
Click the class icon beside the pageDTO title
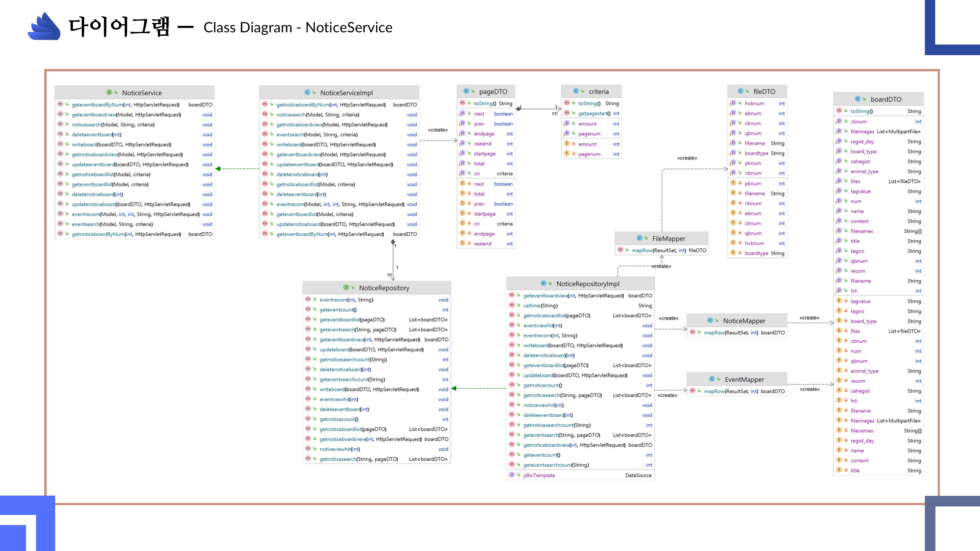tap(466, 91)
